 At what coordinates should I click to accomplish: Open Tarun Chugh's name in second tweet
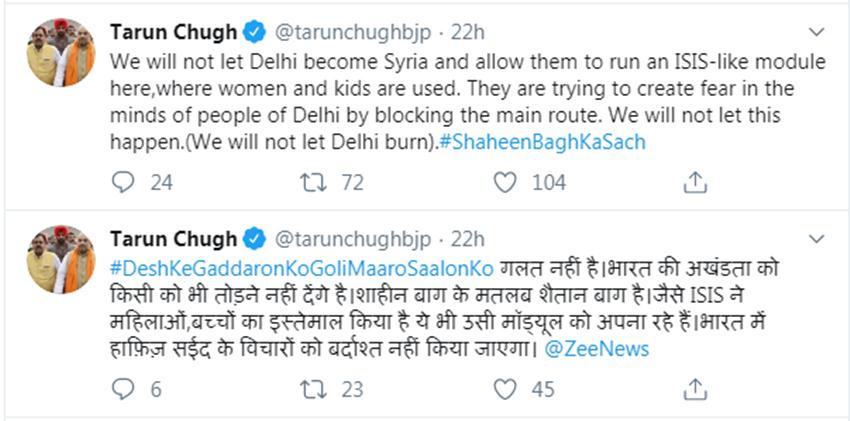coord(172,239)
